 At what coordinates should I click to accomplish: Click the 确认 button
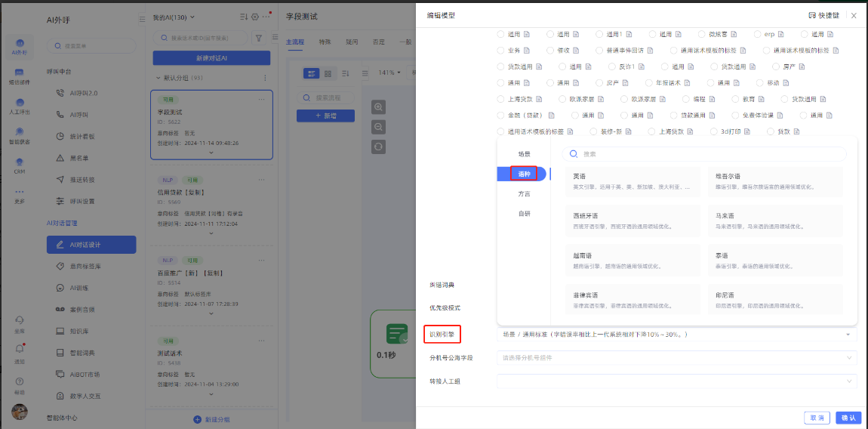click(x=848, y=418)
